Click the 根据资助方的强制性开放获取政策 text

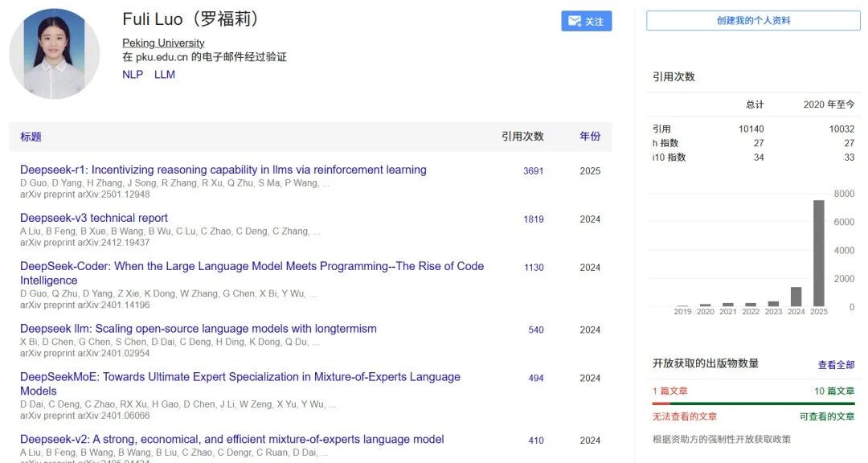721,439
